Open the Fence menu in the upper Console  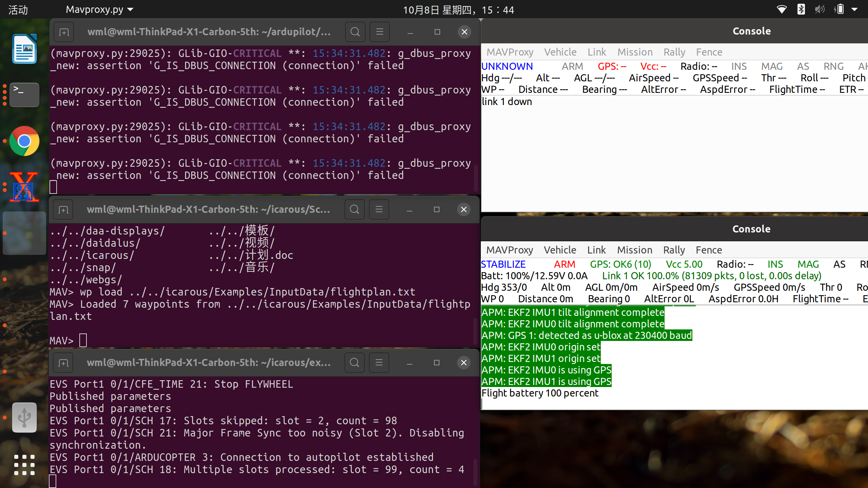click(709, 52)
